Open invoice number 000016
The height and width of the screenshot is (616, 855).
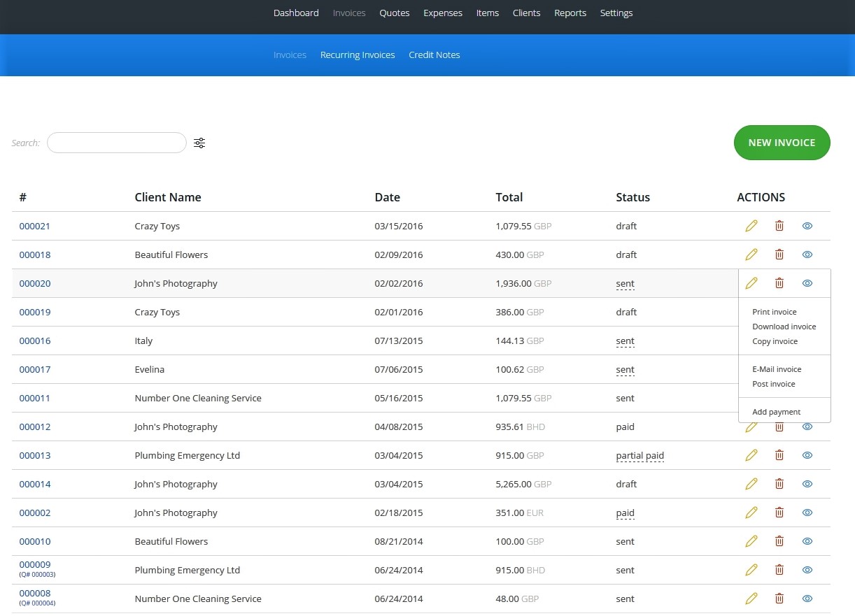(x=35, y=341)
